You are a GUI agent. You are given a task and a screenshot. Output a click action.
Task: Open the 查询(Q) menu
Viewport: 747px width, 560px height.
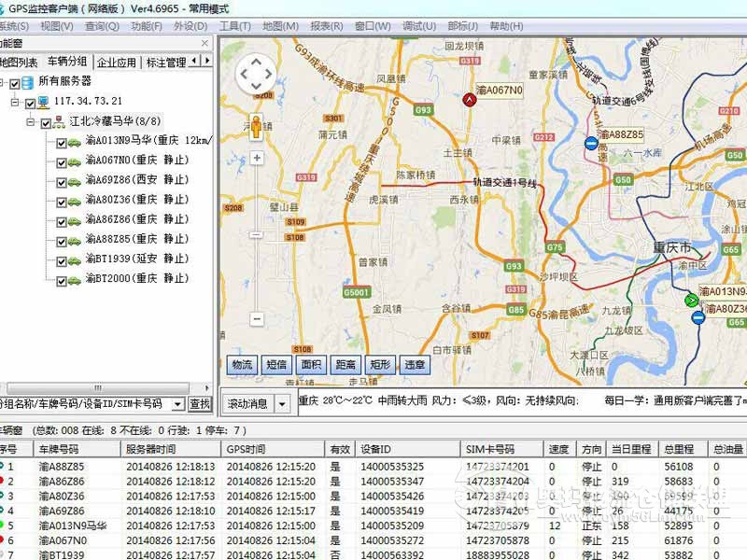pos(102,26)
